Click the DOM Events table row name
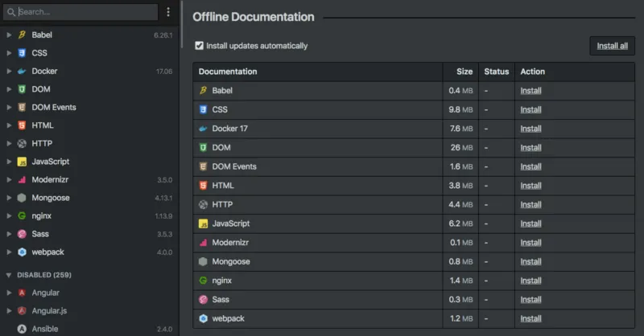Screen dimensions: 644x336 [x=234, y=166]
